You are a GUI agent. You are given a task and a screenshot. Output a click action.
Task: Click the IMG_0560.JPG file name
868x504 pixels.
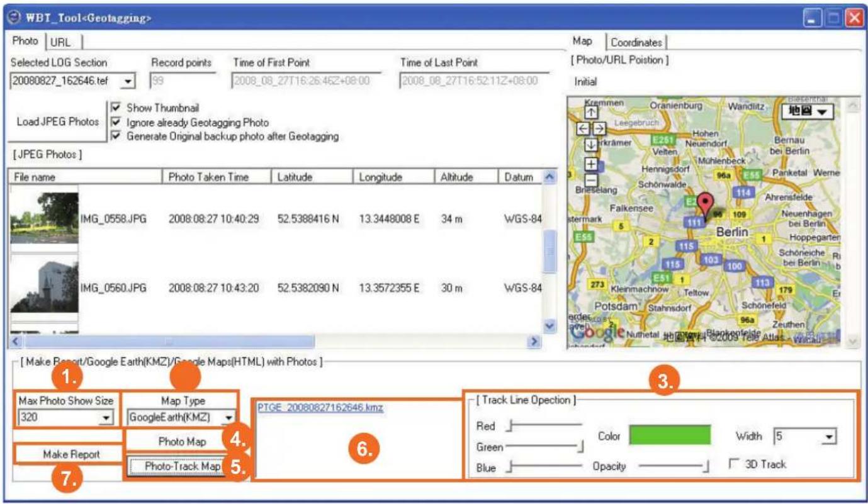tap(113, 288)
